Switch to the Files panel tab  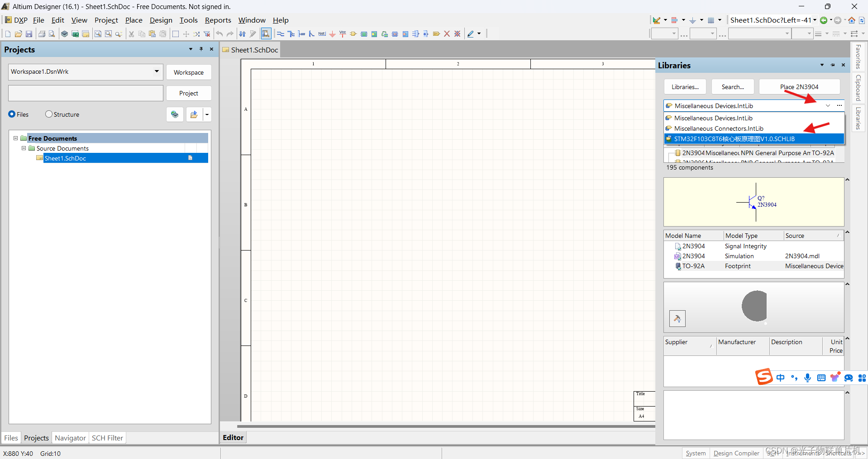(x=11, y=438)
